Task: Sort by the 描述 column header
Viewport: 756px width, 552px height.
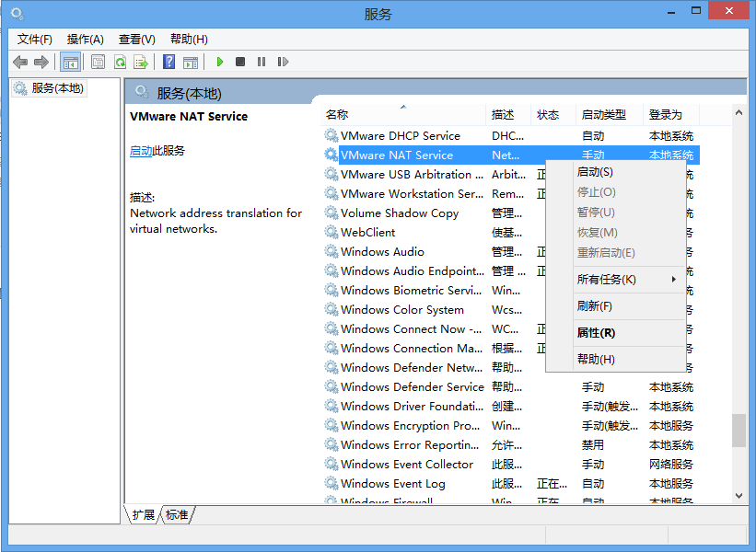Action: click(x=507, y=115)
